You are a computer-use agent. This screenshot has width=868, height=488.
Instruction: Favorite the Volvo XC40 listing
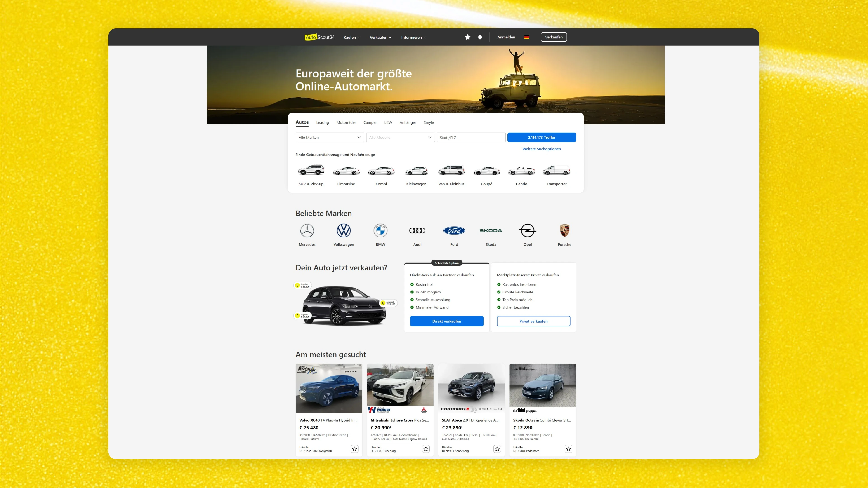pos(354,449)
